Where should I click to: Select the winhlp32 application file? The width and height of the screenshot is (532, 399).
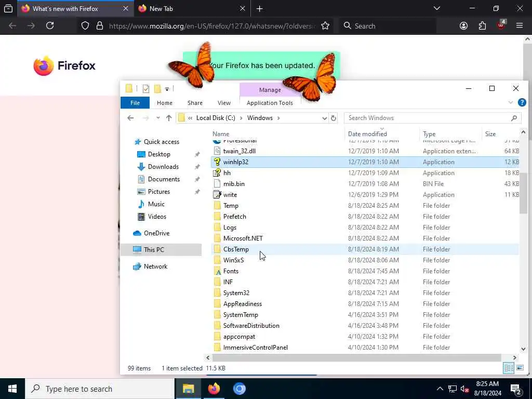tap(365, 162)
